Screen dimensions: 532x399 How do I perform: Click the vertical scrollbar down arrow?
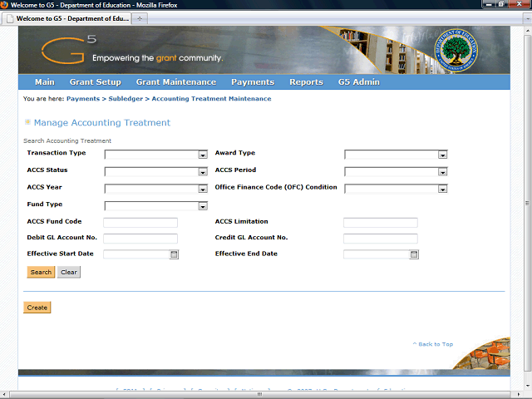click(x=527, y=386)
